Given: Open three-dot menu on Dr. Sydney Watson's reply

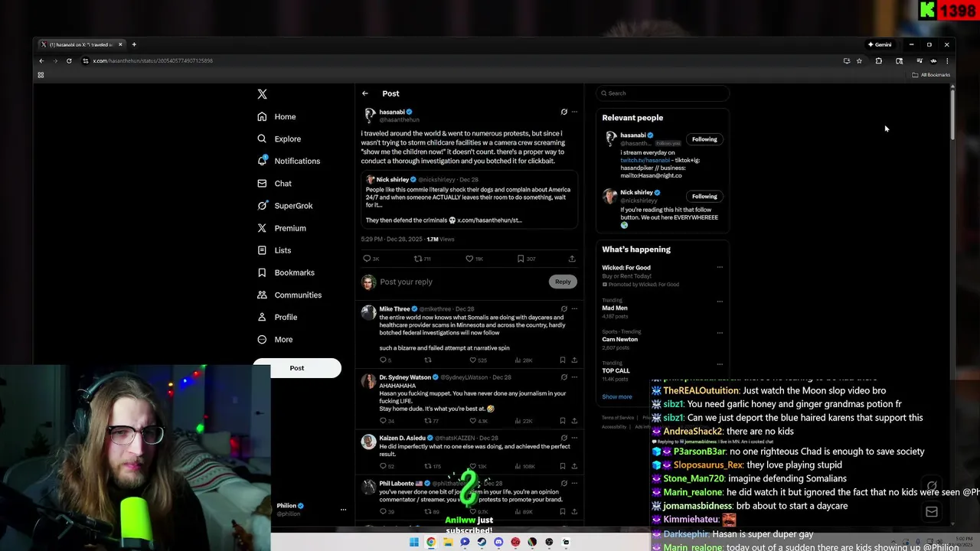Looking at the screenshot, I should pos(574,377).
